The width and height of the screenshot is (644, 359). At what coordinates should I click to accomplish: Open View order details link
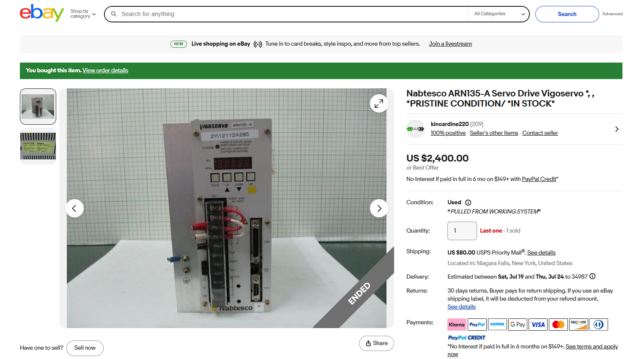105,71
